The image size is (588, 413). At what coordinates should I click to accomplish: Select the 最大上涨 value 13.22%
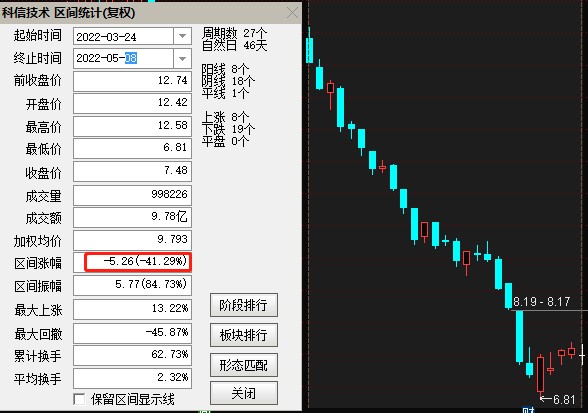pos(132,309)
